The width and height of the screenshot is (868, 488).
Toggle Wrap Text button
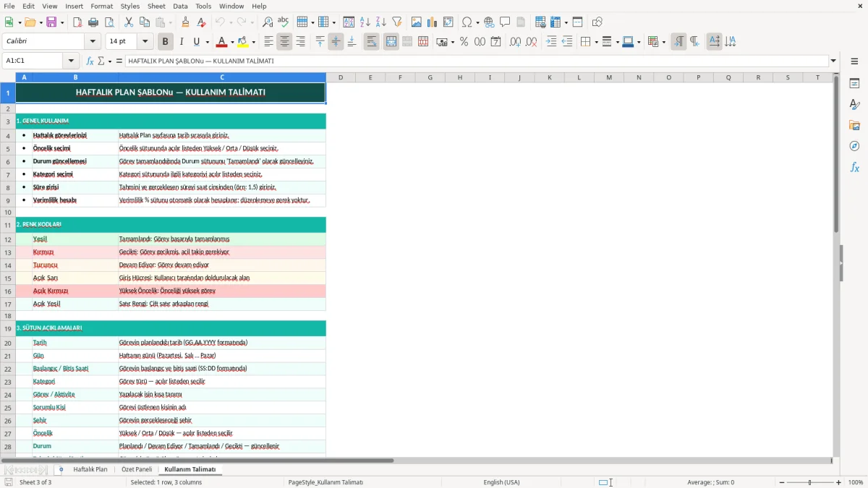coord(372,42)
